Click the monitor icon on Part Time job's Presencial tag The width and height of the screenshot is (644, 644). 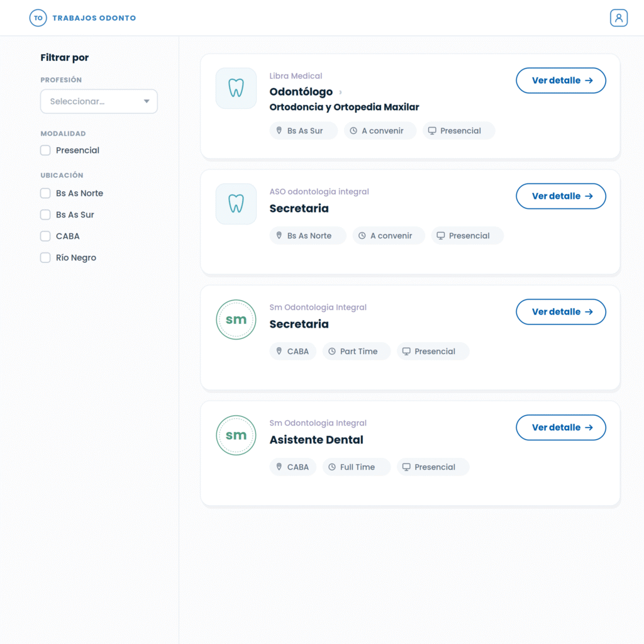click(x=406, y=351)
